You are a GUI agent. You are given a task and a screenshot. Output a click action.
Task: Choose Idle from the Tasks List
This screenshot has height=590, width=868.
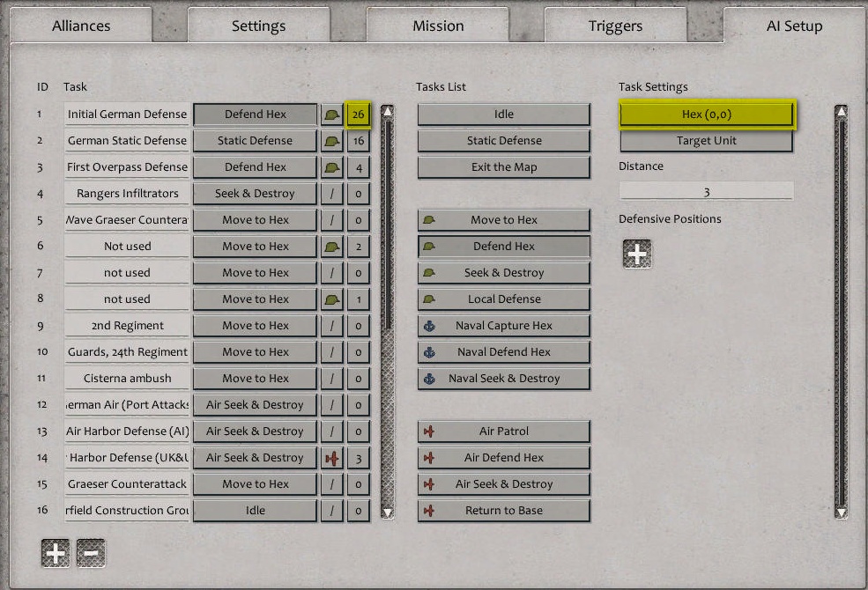[504, 114]
